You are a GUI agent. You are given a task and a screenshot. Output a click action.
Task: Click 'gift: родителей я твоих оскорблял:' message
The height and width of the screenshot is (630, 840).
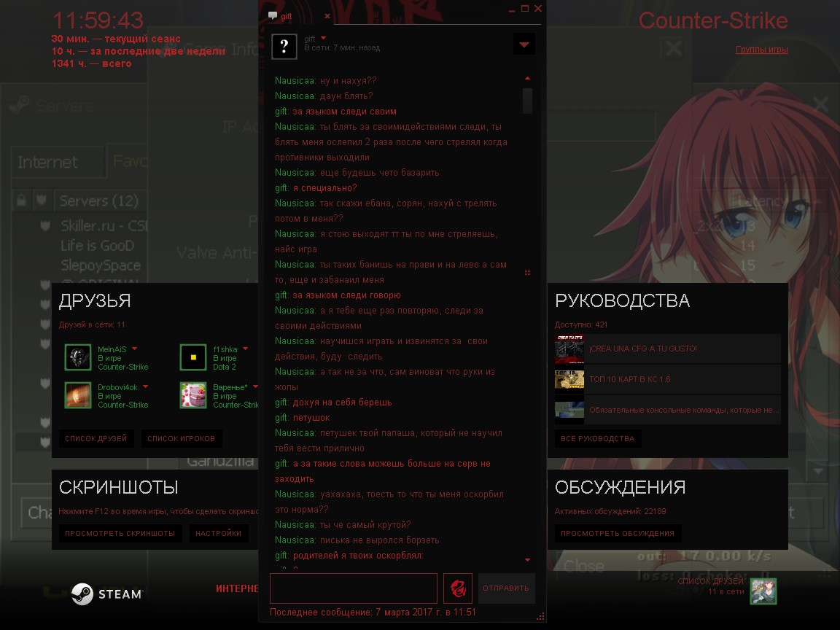pyautogui.click(x=349, y=556)
